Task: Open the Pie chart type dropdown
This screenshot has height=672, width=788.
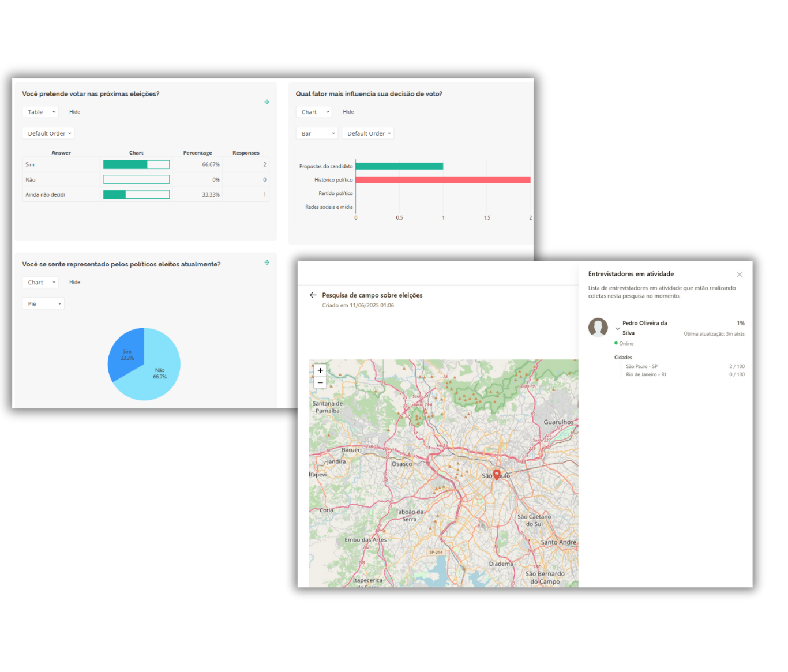Action: 43,303
